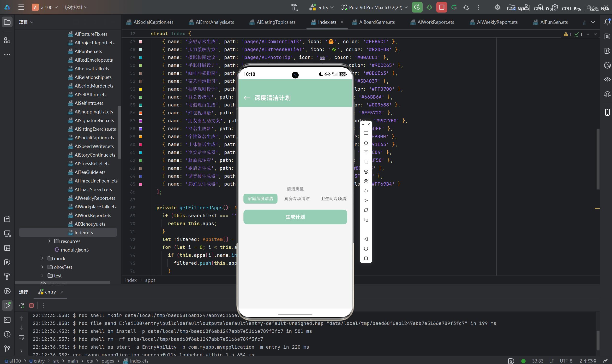612x364 pixels.
Task: Expand the mock folder
Action: coord(42,258)
